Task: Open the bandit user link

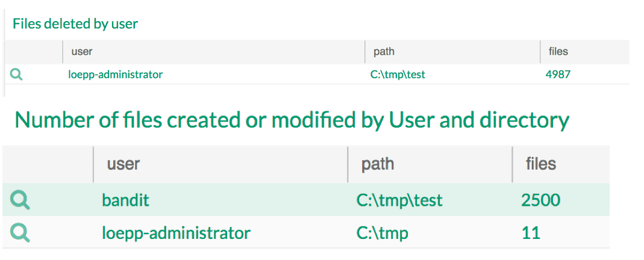Action: pos(125,200)
